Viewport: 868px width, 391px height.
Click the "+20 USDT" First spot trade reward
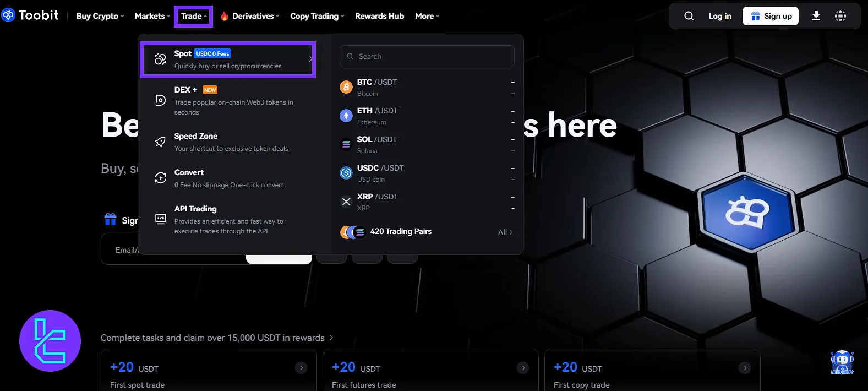pos(134,368)
